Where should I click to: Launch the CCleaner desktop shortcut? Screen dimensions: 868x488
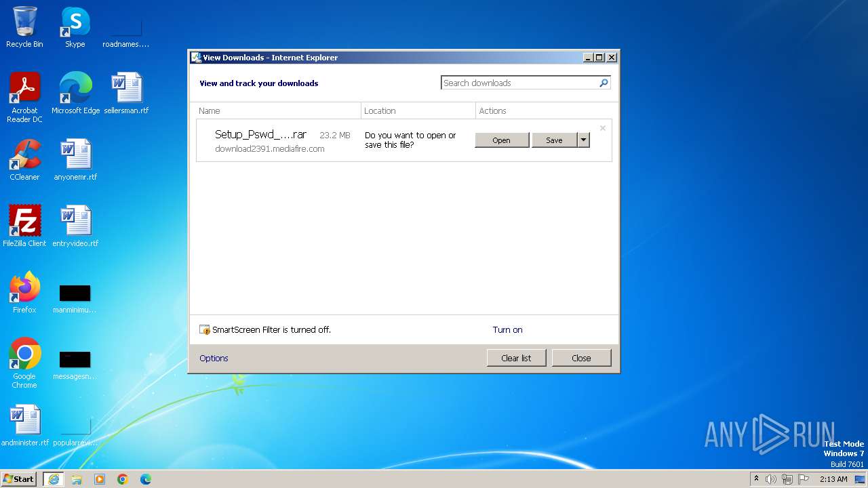[x=24, y=159]
